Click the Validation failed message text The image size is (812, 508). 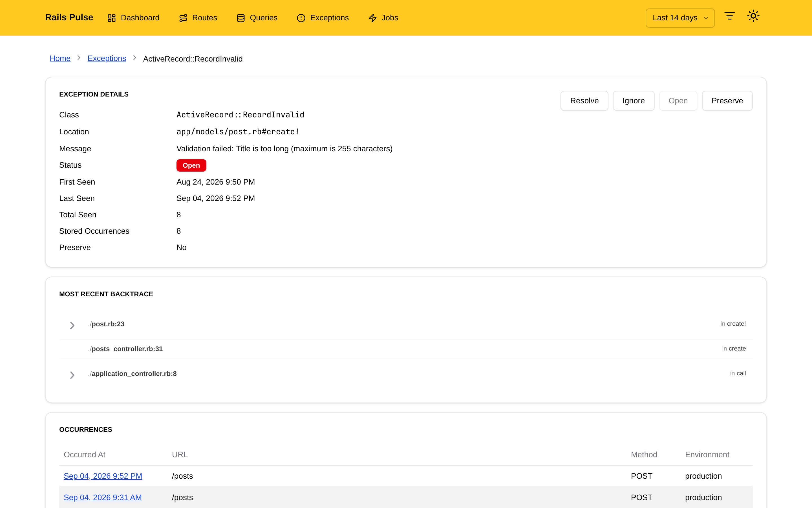284,148
